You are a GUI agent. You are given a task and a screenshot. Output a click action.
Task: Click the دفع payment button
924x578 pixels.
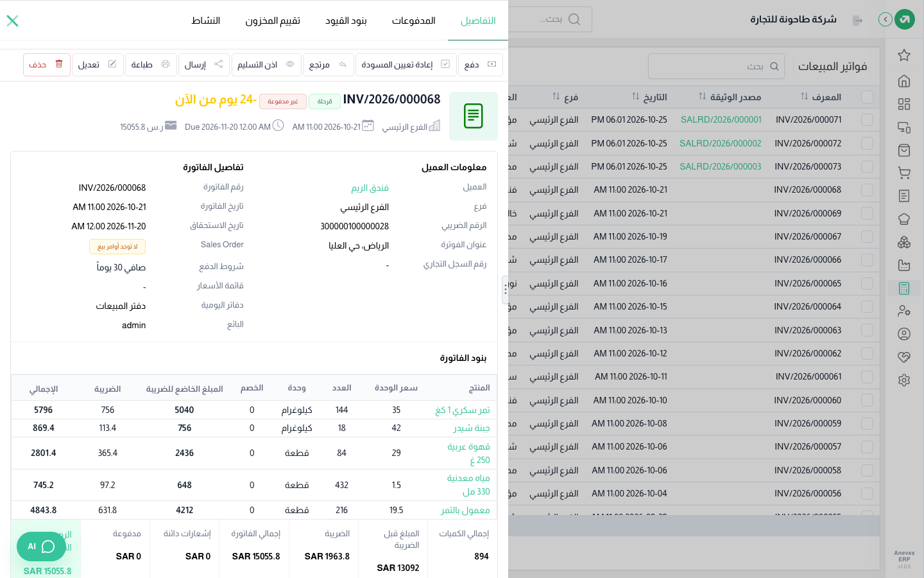(481, 64)
